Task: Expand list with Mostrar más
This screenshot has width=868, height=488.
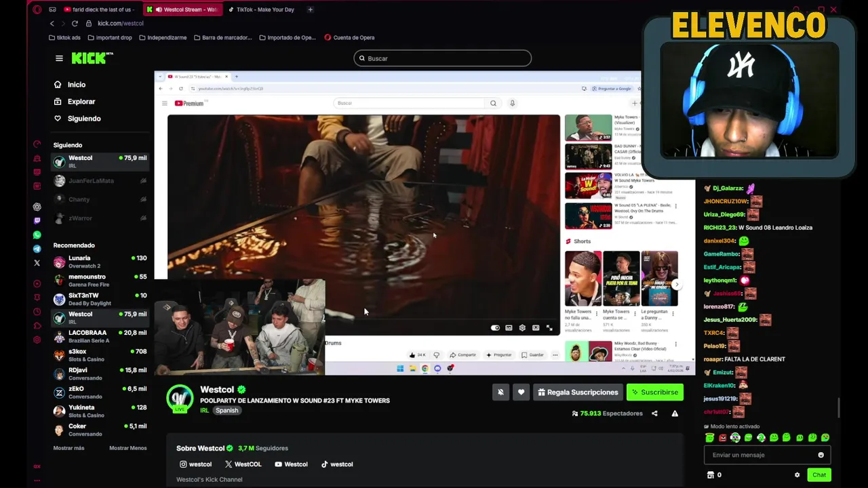Action: tap(68, 448)
